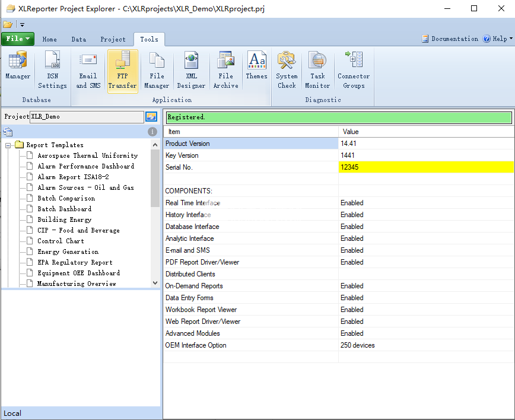Screen dimensions: 515x420
Task: Click the project browse button beside XLR_Demo
Action: (x=151, y=117)
